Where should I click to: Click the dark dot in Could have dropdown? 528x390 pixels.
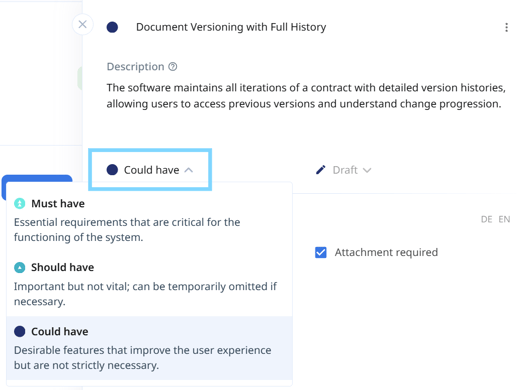click(112, 170)
